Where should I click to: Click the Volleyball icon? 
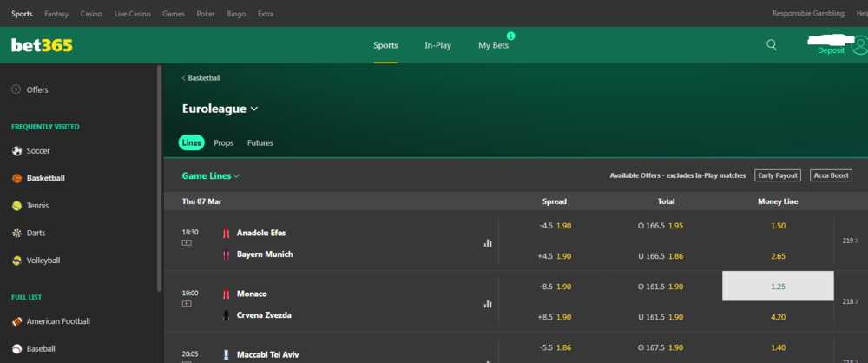(x=16, y=261)
